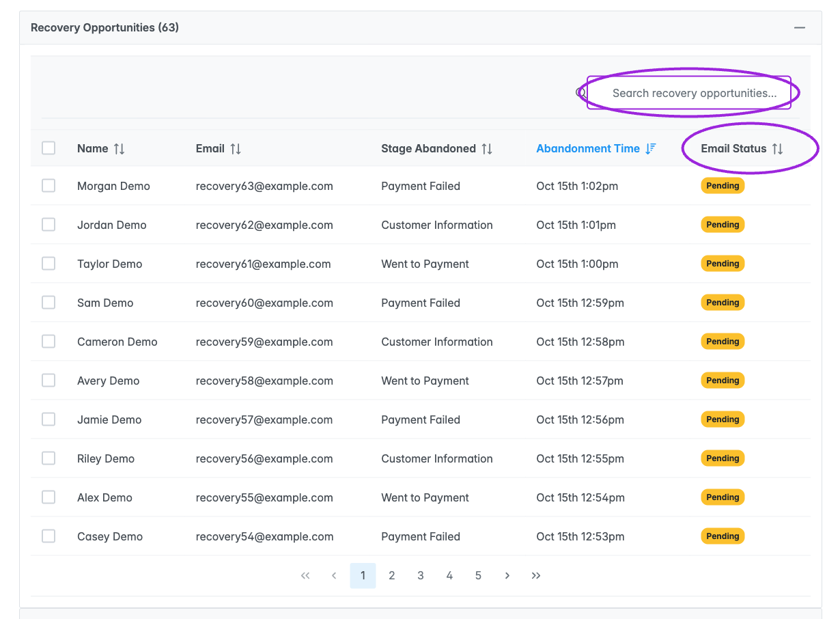Check the Riley Demo row checkbox

[x=48, y=458]
